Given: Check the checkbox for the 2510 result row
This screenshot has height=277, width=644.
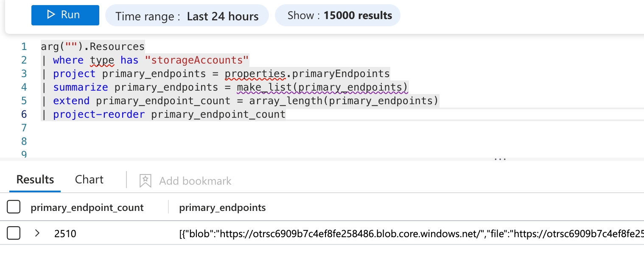Looking at the screenshot, I should pyautogui.click(x=14, y=233).
